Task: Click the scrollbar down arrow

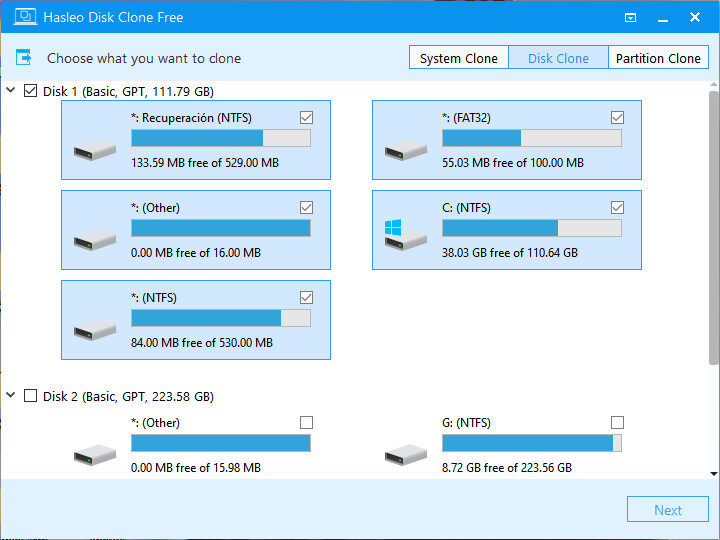Action: [x=714, y=474]
